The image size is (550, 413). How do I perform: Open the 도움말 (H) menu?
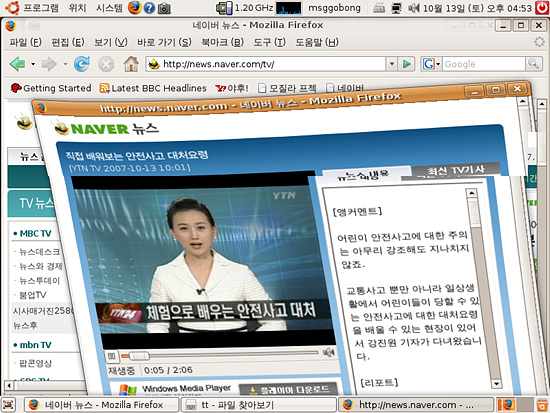tap(317, 42)
